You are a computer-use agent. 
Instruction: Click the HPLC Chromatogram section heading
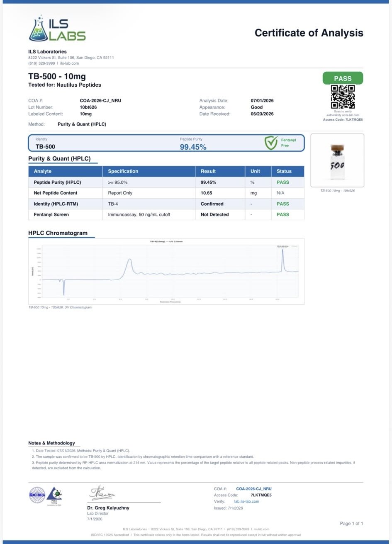[x=58, y=233]
